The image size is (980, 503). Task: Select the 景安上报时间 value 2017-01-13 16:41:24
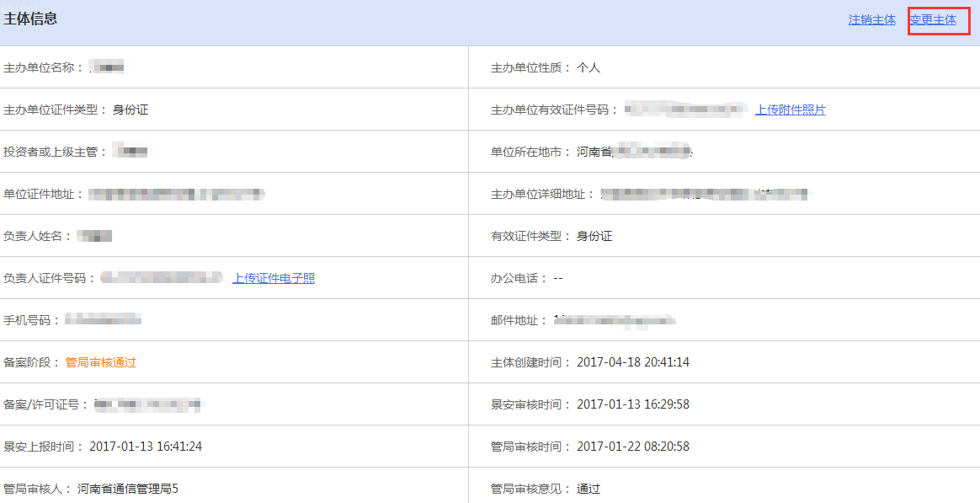(x=146, y=447)
